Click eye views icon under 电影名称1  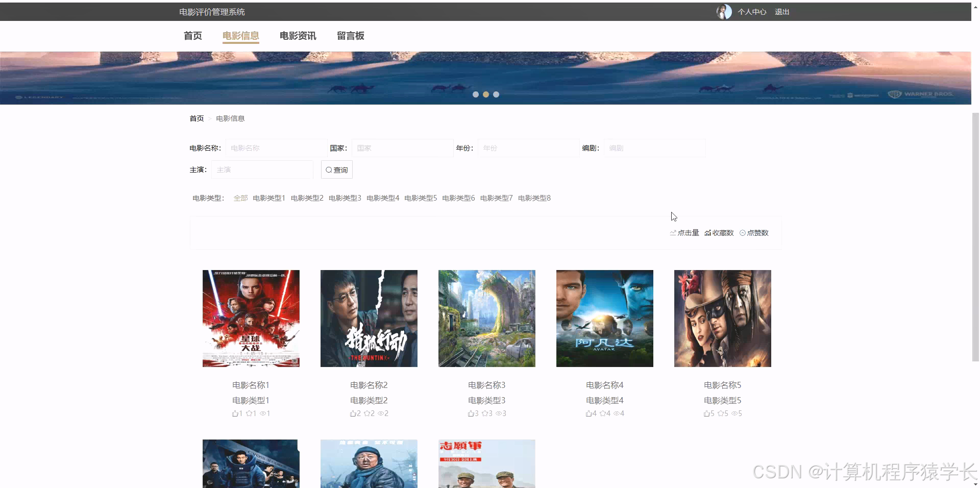pyautogui.click(x=263, y=413)
